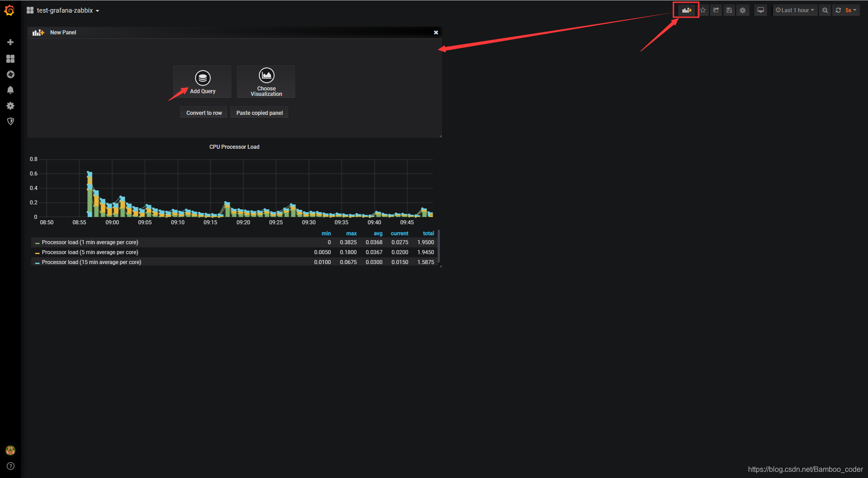Open the CPU Processor Load panel title menu

click(x=234, y=147)
